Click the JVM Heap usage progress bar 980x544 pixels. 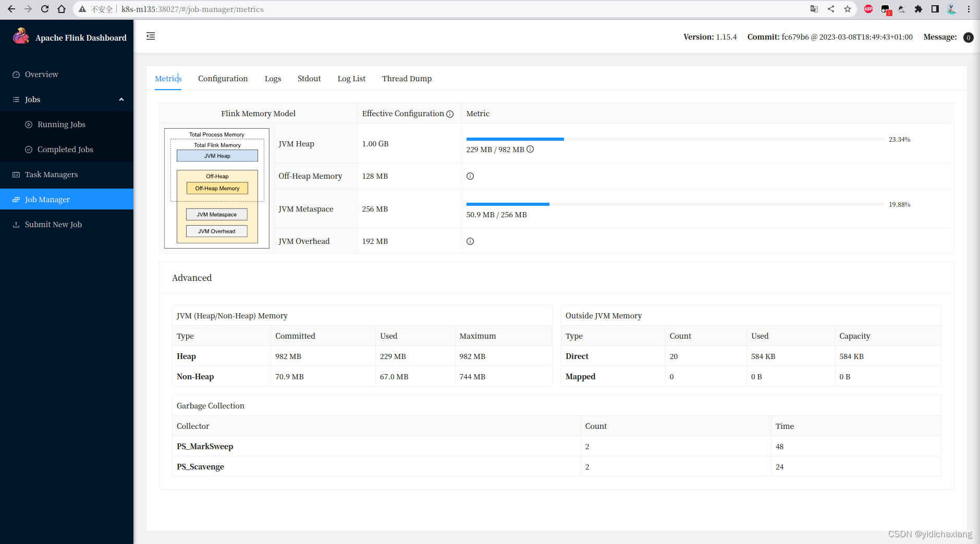[x=675, y=139]
